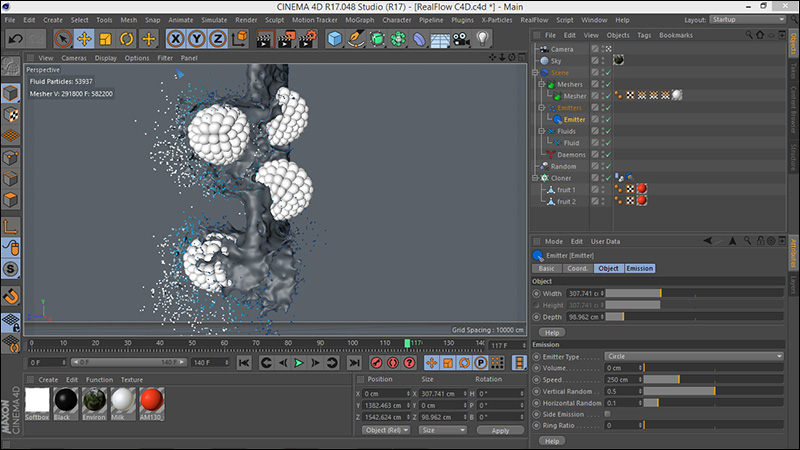Viewport: 800px width, 450px height.
Task: Open Object Manager Tags menu
Action: [x=644, y=35]
